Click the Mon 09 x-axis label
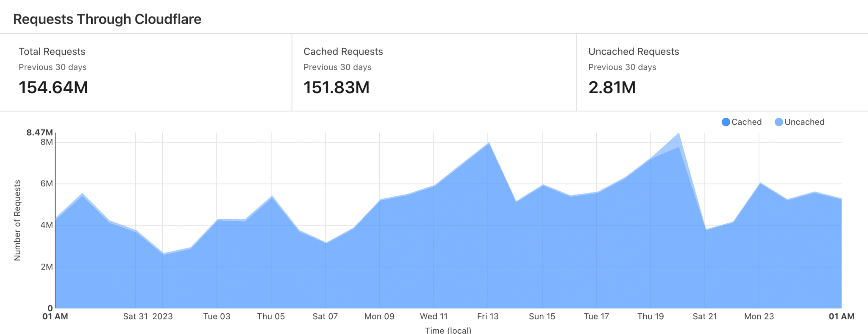Image resolution: width=868 pixels, height=334 pixels. click(x=379, y=317)
